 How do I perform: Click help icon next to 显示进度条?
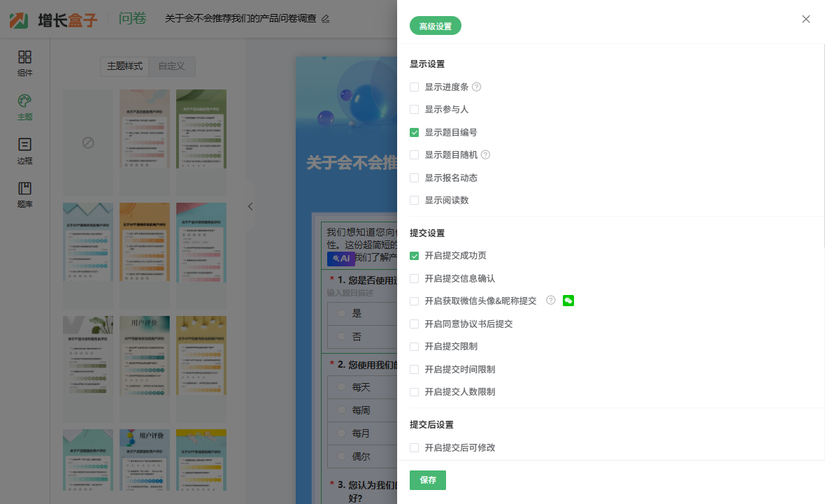click(477, 87)
